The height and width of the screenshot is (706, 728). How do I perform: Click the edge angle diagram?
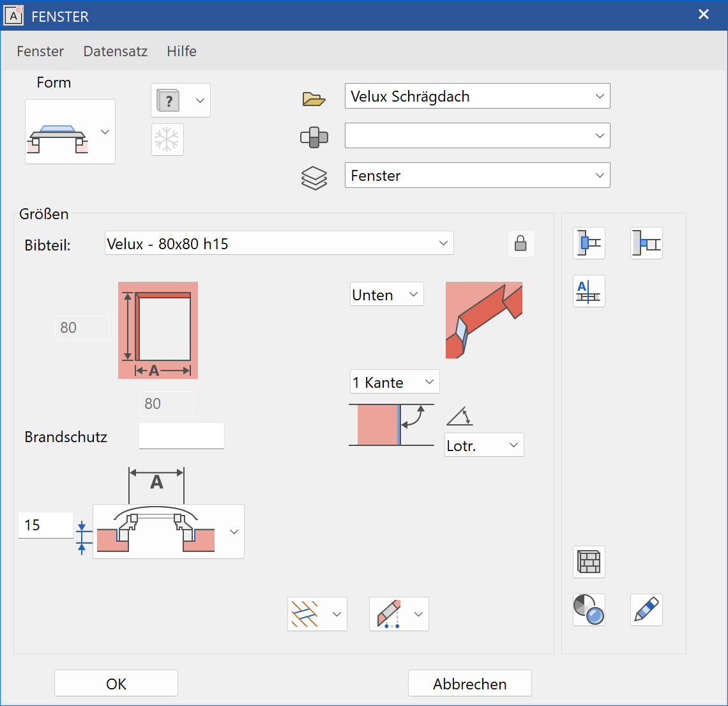pyautogui.click(x=391, y=424)
